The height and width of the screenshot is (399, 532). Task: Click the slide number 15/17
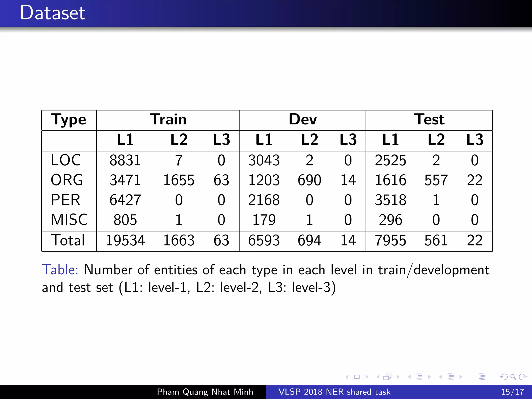(512, 392)
